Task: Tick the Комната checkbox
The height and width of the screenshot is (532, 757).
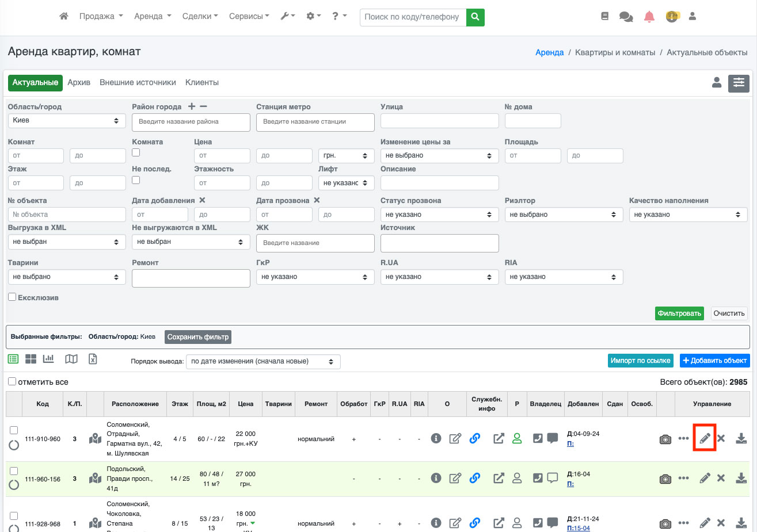Action: (136, 152)
